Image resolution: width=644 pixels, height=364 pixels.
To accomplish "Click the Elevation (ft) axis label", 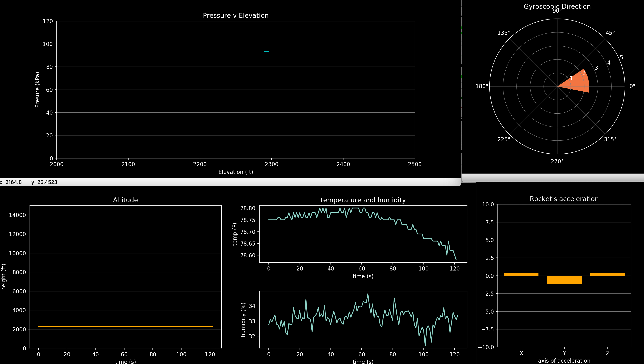I will (236, 172).
